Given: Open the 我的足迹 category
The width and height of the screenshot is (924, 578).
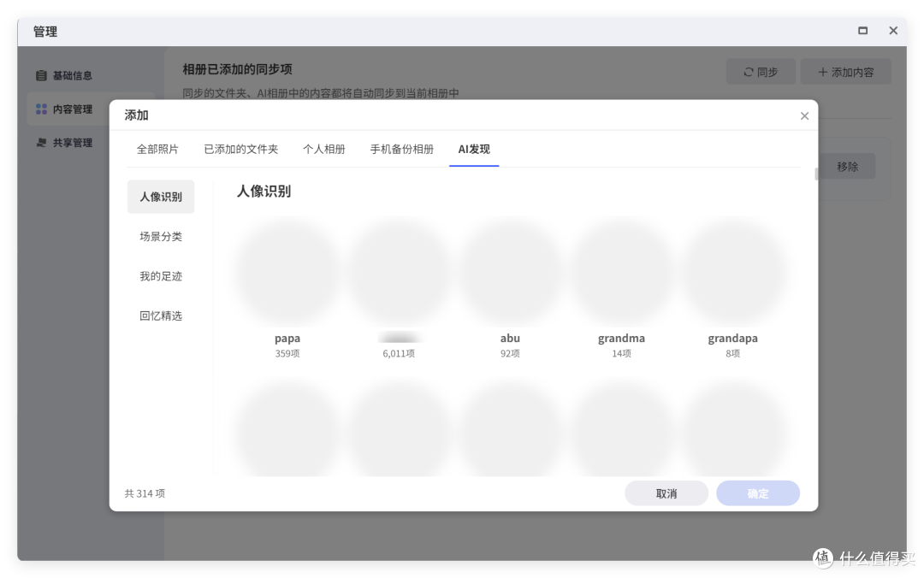Looking at the screenshot, I should coord(161,275).
